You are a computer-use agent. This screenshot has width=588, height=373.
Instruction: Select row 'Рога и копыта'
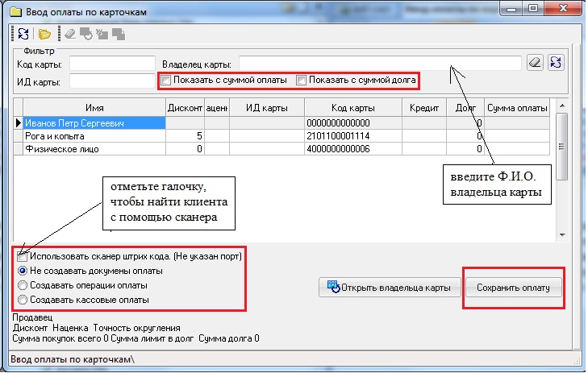point(281,136)
